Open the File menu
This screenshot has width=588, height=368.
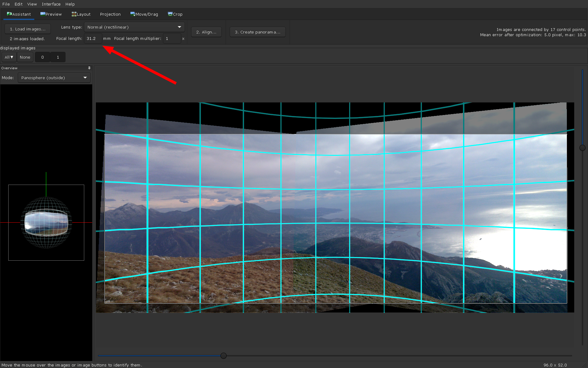(6, 4)
